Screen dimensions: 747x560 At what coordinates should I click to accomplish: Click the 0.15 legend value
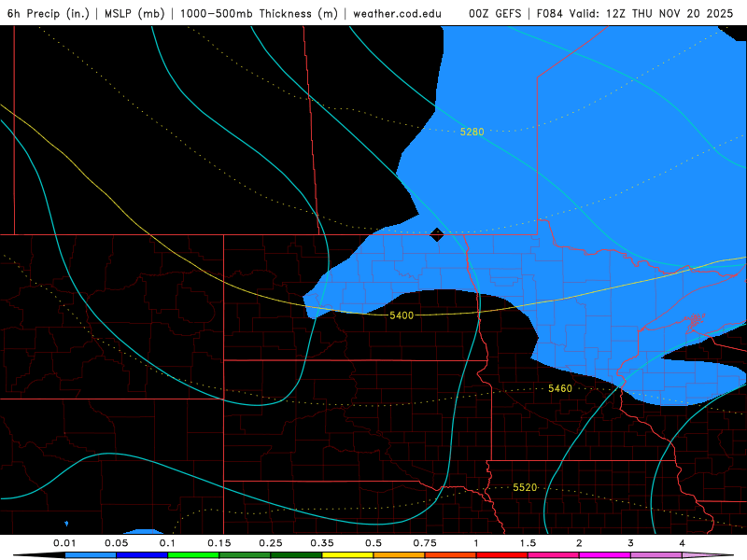point(219,543)
